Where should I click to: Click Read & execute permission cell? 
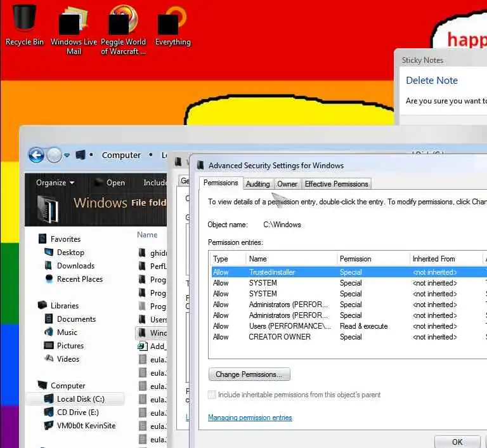pyautogui.click(x=364, y=326)
